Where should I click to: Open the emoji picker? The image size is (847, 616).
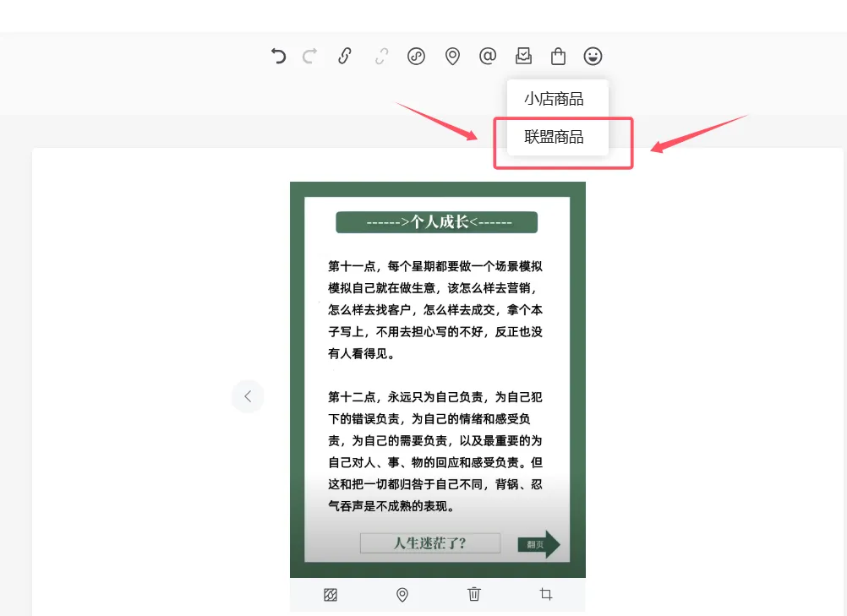tap(593, 56)
